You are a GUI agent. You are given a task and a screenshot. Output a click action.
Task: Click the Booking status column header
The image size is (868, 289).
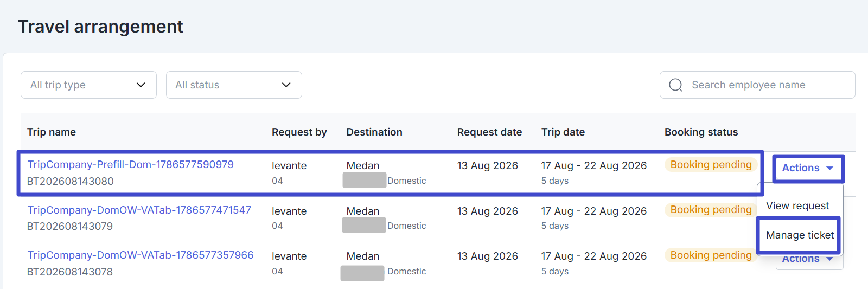tap(701, 132)
